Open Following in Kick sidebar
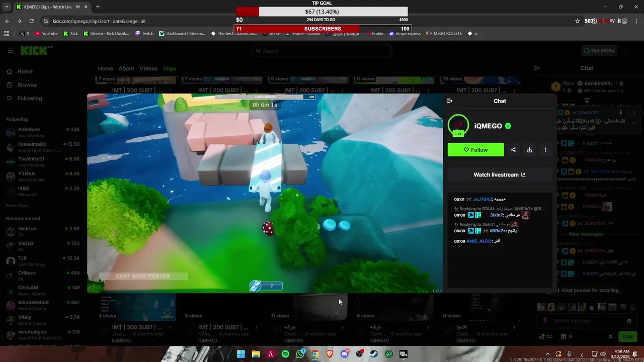Image resolution: width=644 pixels, height=362 pixels. tap(25, 99)
